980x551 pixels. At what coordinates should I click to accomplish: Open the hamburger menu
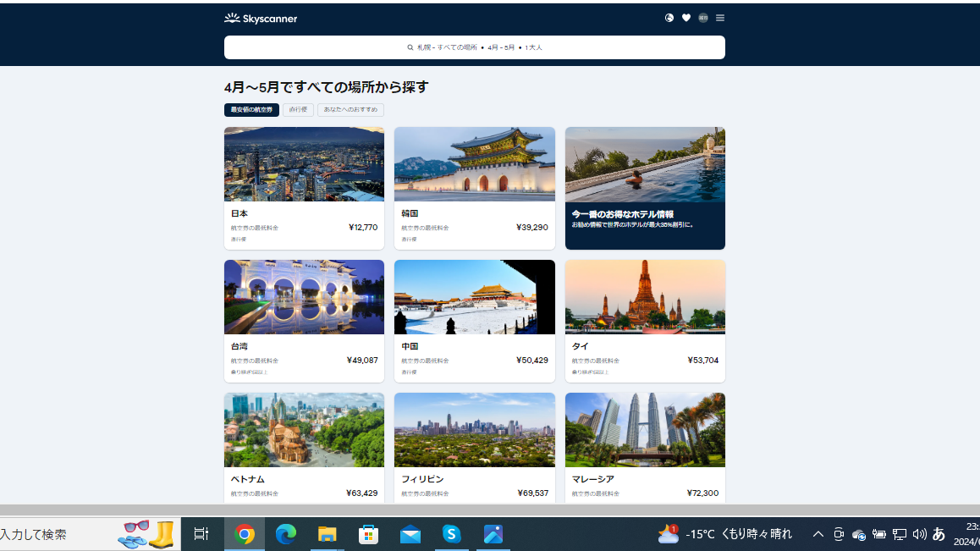(720, 18)
